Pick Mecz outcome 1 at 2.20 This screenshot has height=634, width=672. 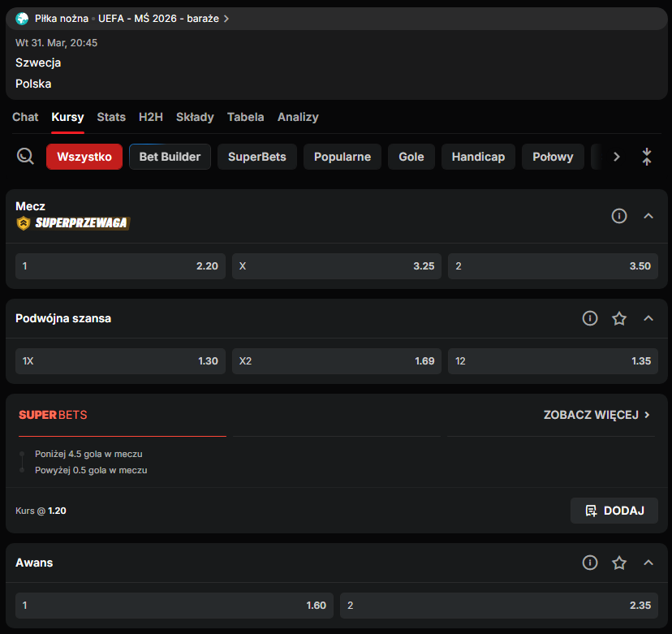pos(120,266)
